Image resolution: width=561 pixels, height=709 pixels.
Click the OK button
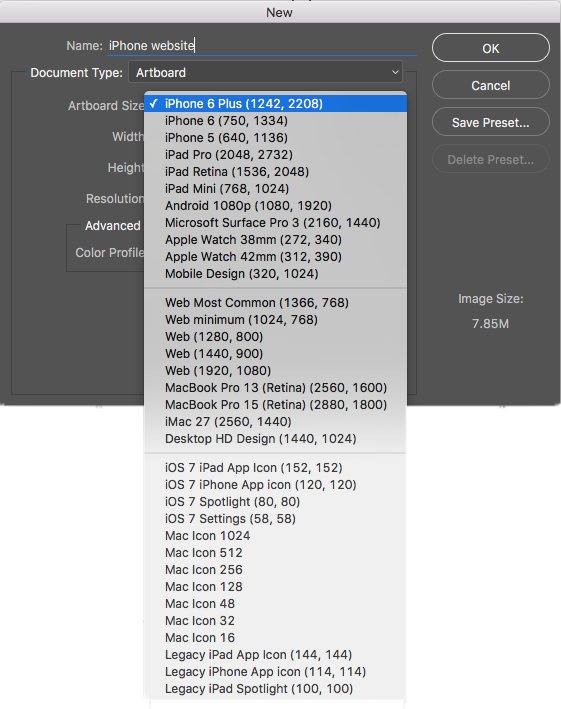coord(490,48)
